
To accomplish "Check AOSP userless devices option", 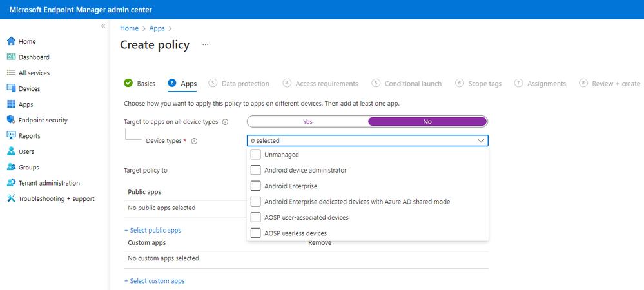I will click(x=255, y=233).
